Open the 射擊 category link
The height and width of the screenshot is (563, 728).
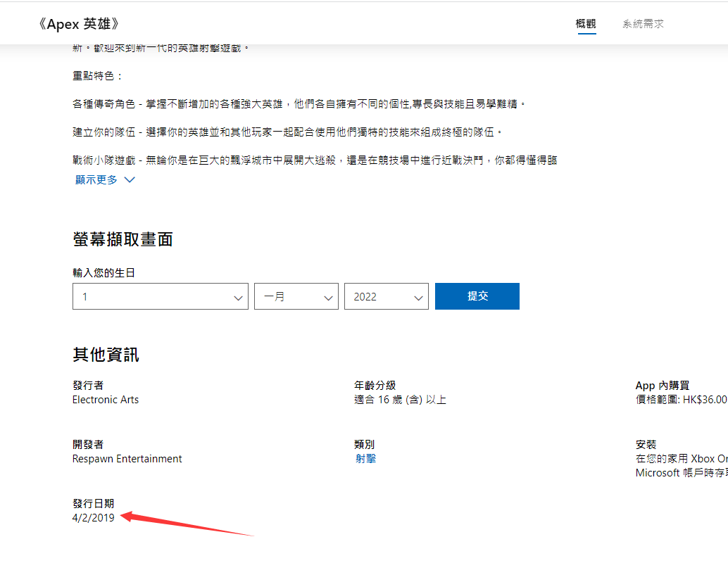[365, 459]
